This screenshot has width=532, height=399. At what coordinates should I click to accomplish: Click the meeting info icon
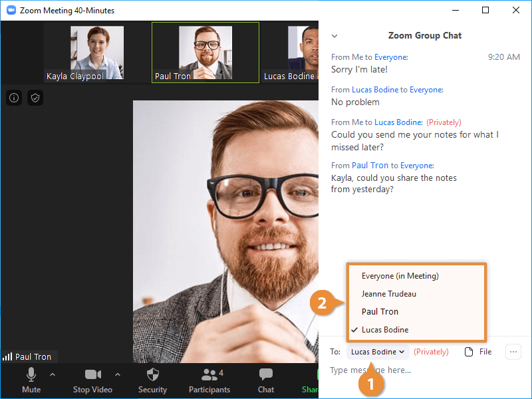(14, 98)
